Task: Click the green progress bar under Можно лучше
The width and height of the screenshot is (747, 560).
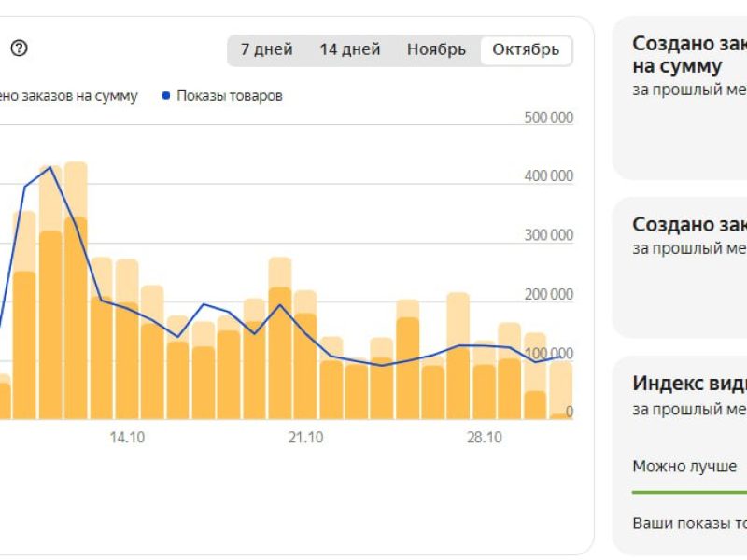Action: click(x=689, y=491)
